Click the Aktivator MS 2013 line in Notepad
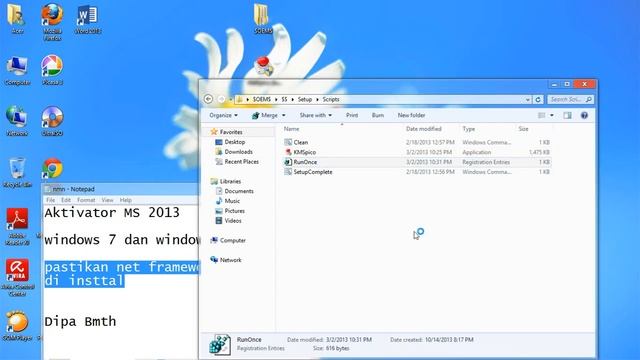This screenshot has width=640, height=360. tap(112, 213)
